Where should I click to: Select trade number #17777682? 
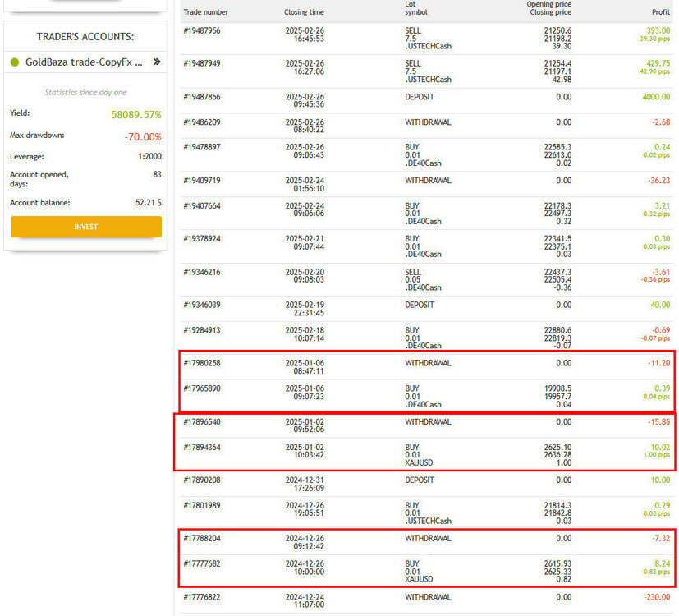[202, 564]
